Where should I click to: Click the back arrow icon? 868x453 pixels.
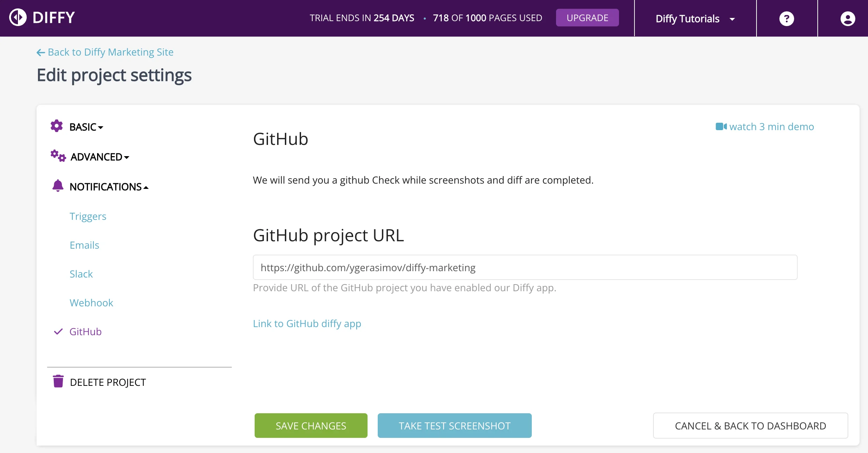coord(41,52)
